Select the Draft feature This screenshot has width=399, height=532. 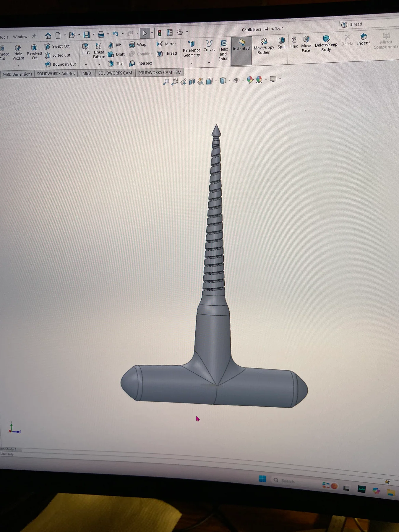[116, 54]
